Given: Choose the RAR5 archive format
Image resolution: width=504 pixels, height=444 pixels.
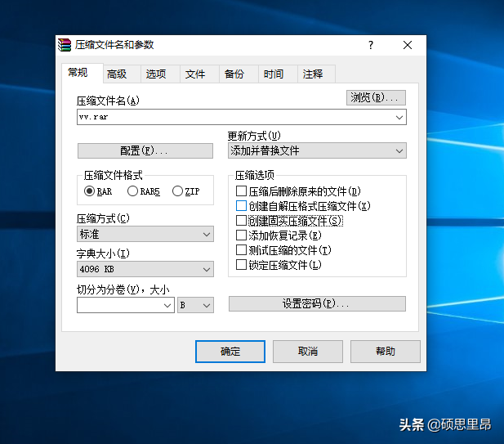Looking at the screenshot, I should point(133,191).
